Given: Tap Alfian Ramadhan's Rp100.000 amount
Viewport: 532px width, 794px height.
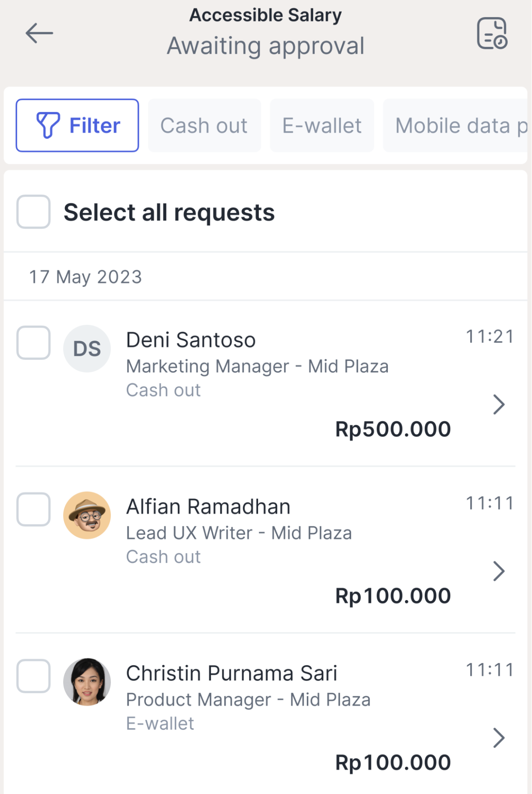Looking at the screenshot, I should tap(393, 596).
